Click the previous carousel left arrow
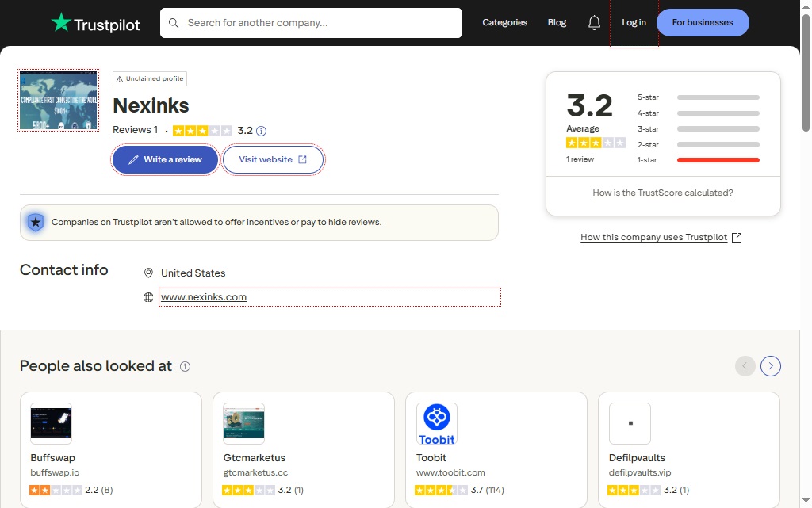The height and width of the screenshot is (508, 812). tap(745, 366)
